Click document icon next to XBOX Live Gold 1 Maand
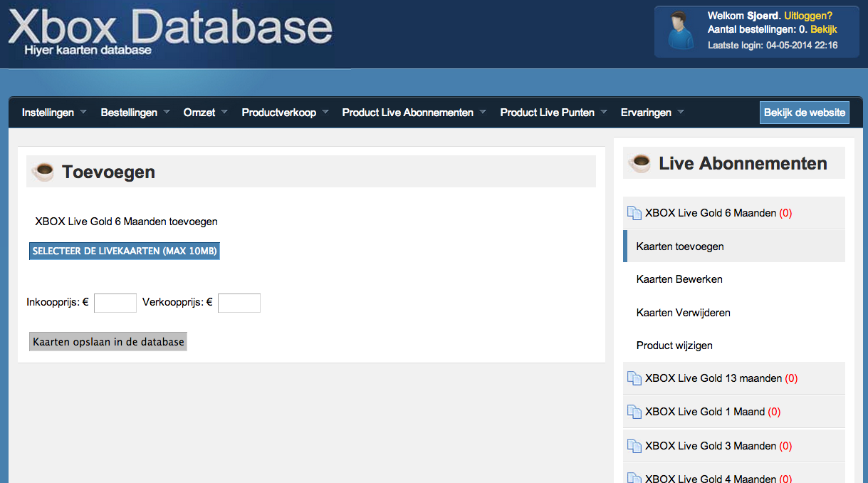 (634, 412)
